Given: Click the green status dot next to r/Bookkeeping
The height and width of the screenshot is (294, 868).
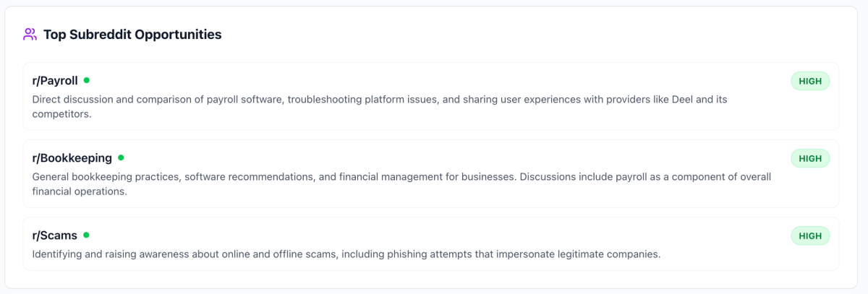Looking at the screenshot, I should [x=121, y=157].
